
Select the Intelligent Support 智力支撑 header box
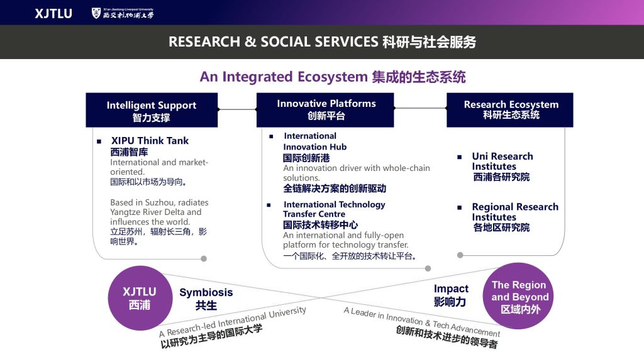[152, 111]
